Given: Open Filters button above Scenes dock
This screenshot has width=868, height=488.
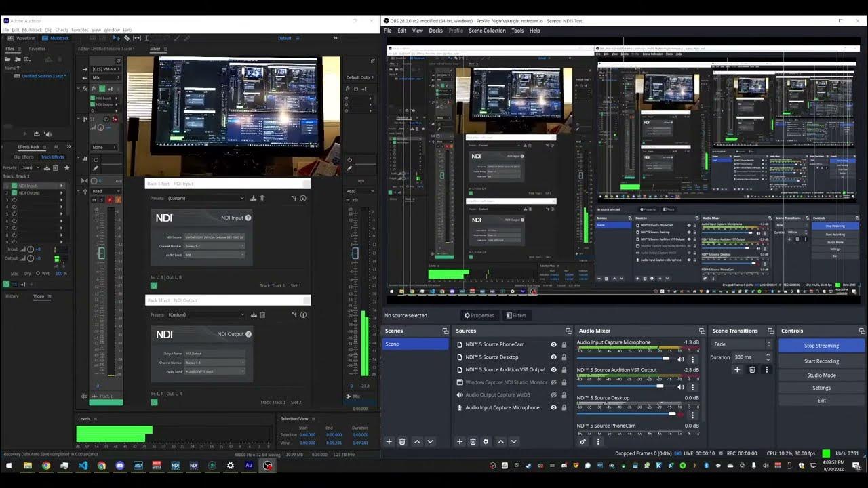Looking at the screenshot, I should coord(515,315).
